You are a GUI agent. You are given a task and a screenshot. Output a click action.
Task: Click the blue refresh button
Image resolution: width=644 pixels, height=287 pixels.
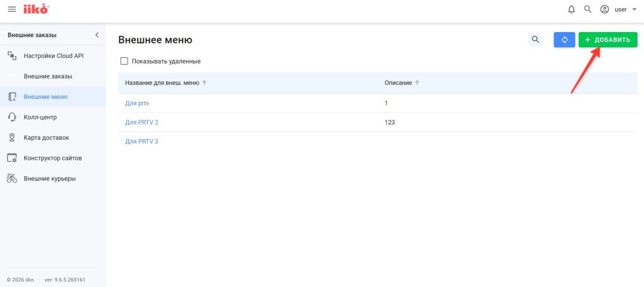click(564, 40)
